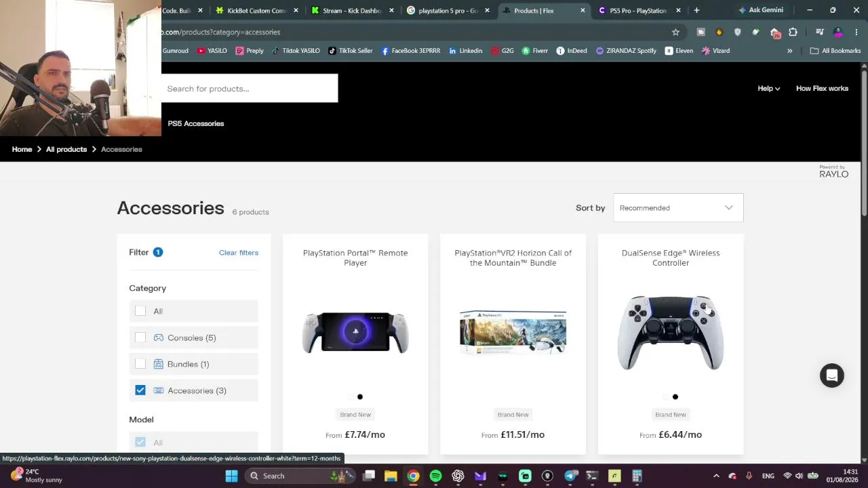Open the DualSense Edge Wireless Controller title

click(671, 258)
